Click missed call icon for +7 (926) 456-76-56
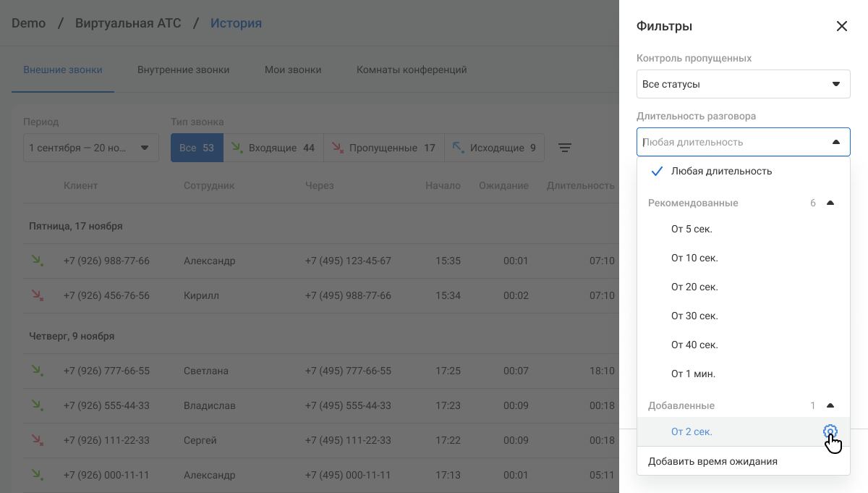This screenshot has width=868, height=493. click(x=36, y=295)
